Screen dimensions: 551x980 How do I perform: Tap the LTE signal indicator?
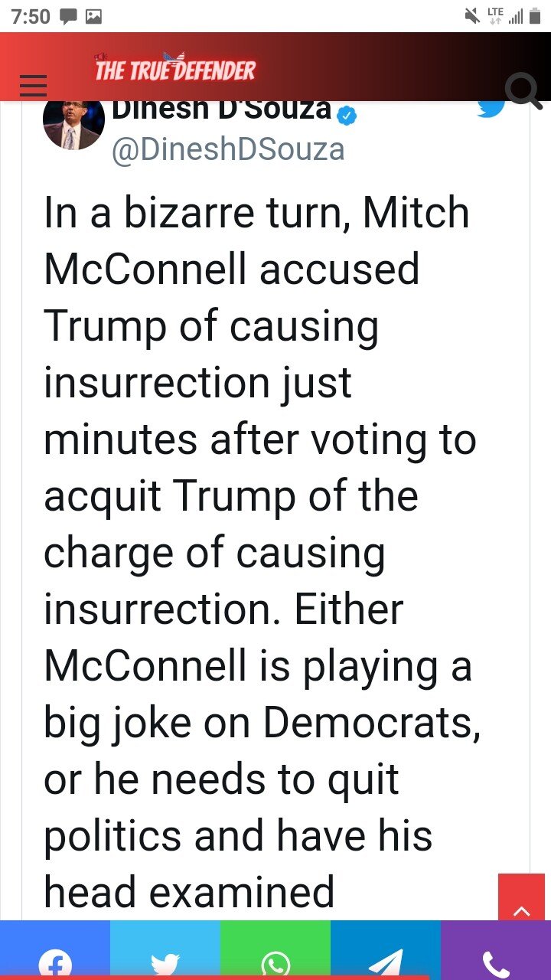coord(495,16)
